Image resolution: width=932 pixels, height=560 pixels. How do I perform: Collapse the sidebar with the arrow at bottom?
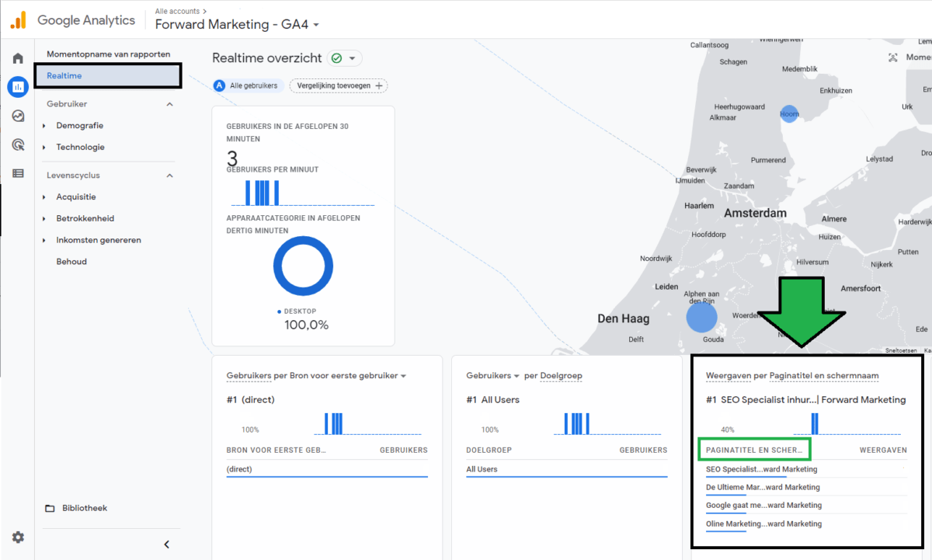coord(166,544)
